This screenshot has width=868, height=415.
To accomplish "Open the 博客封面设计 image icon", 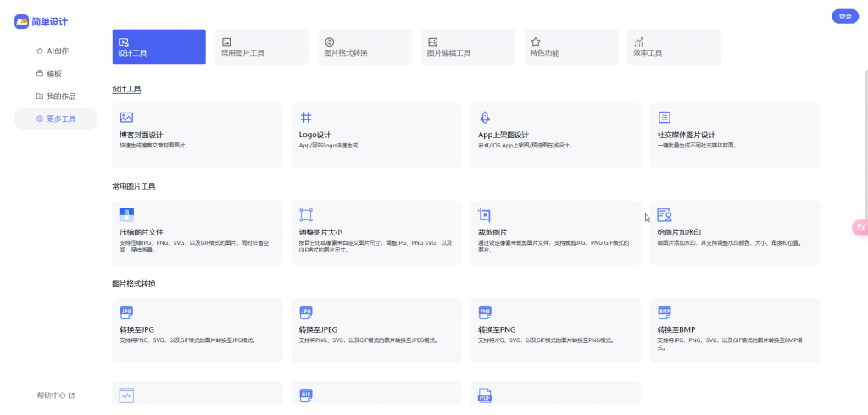I will pyautogui.click(x=126, y=118).
